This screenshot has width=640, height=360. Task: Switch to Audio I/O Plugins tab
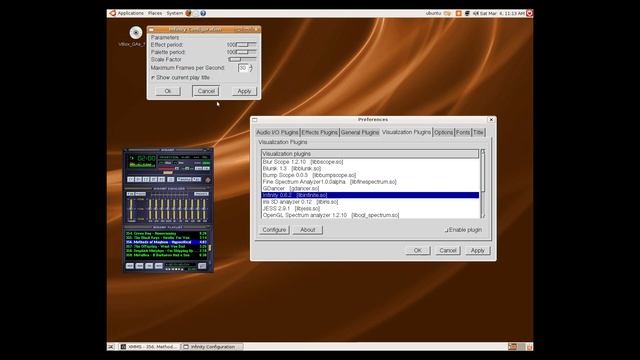(277, 132)
